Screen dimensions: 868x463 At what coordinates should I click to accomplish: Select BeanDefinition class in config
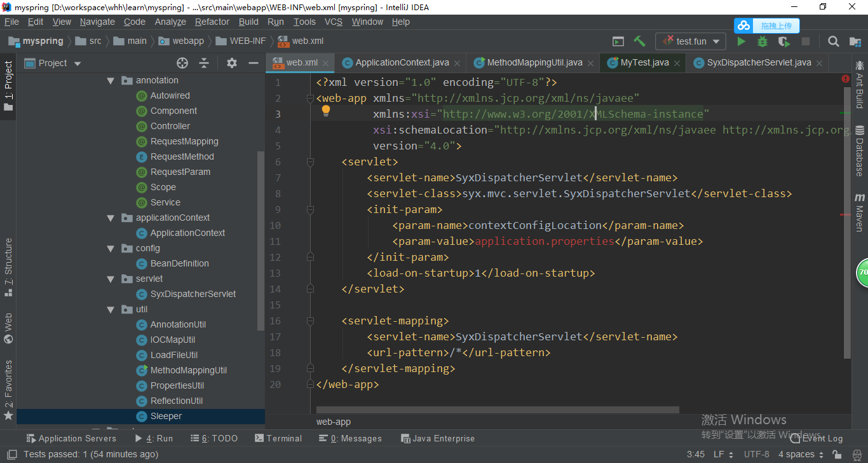pyautogui.click(x=179, y=264)
